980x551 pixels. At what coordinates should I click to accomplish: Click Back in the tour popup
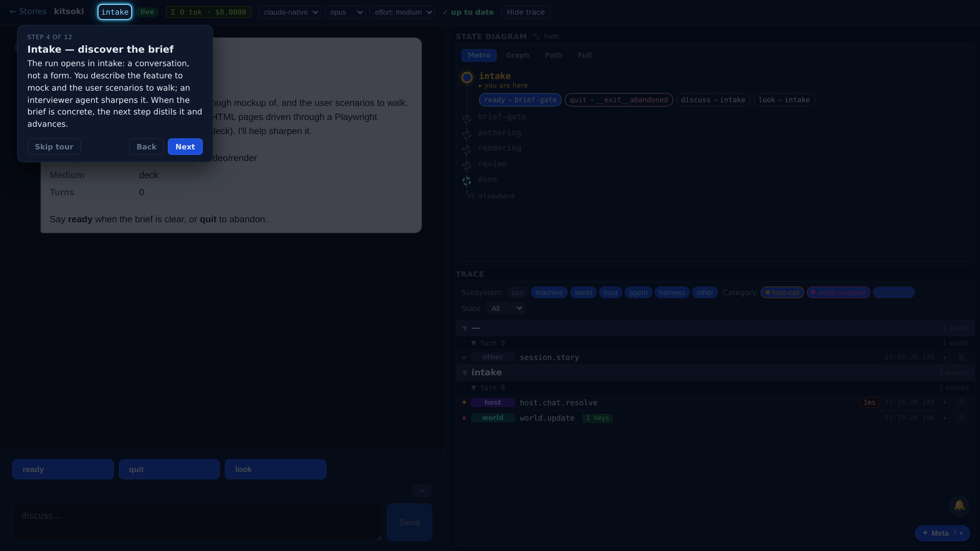click(x=146, y=147)
